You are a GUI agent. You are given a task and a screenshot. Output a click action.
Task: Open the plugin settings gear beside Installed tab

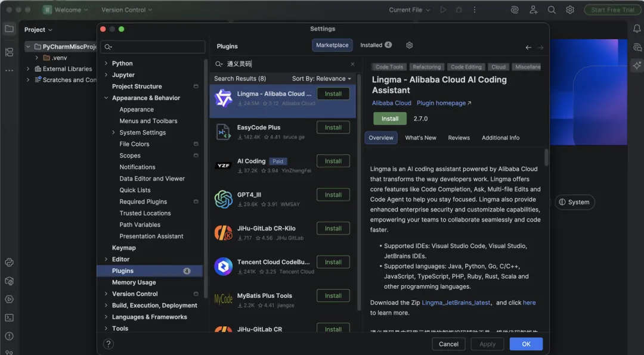[x=409, y=45]
